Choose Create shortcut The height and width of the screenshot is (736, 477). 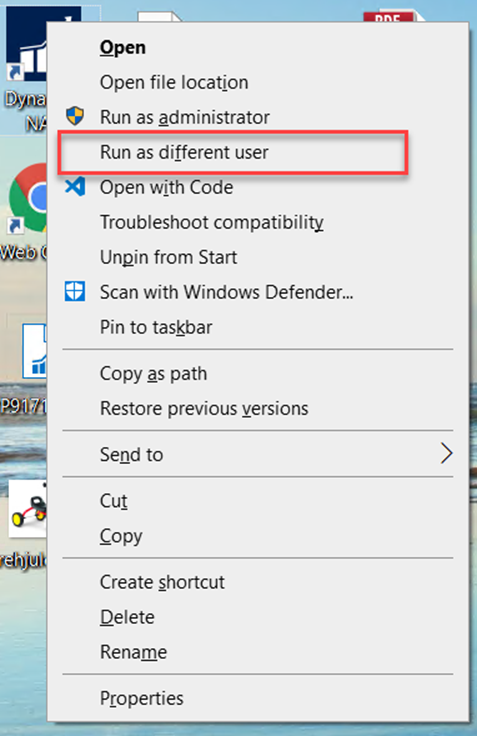tap(162, 582)
